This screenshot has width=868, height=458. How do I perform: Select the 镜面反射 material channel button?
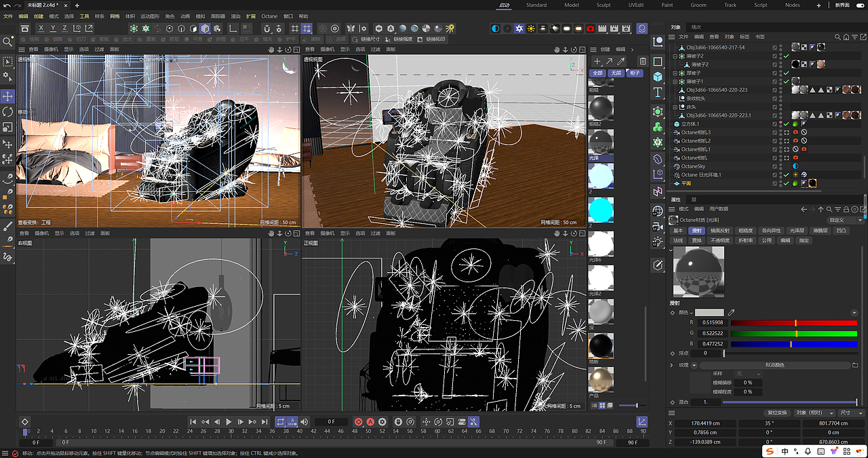pyautogui.click(x=719, y=231)
